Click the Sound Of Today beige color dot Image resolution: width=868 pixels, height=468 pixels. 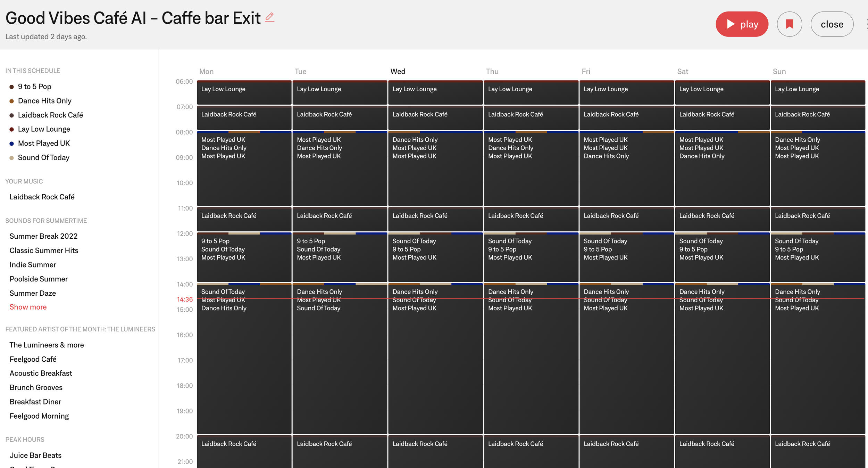(11, 158)
